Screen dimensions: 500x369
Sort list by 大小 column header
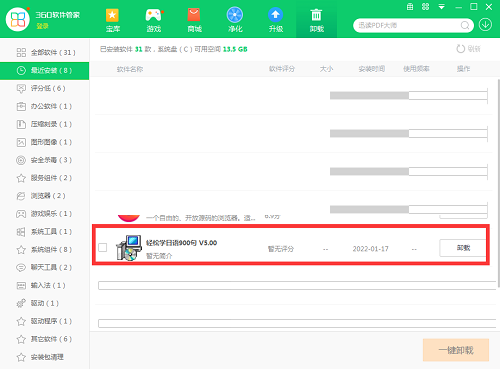(x=326, y=69)
